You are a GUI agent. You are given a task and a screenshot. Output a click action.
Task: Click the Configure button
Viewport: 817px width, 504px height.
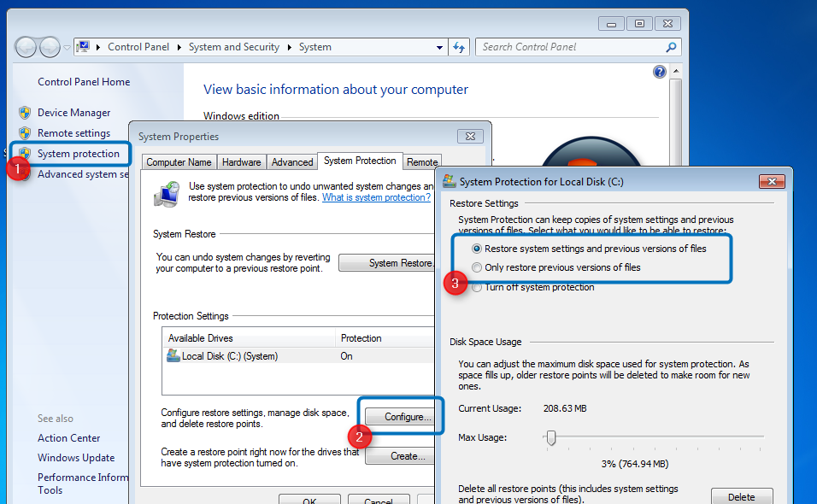tap(400, 417)
